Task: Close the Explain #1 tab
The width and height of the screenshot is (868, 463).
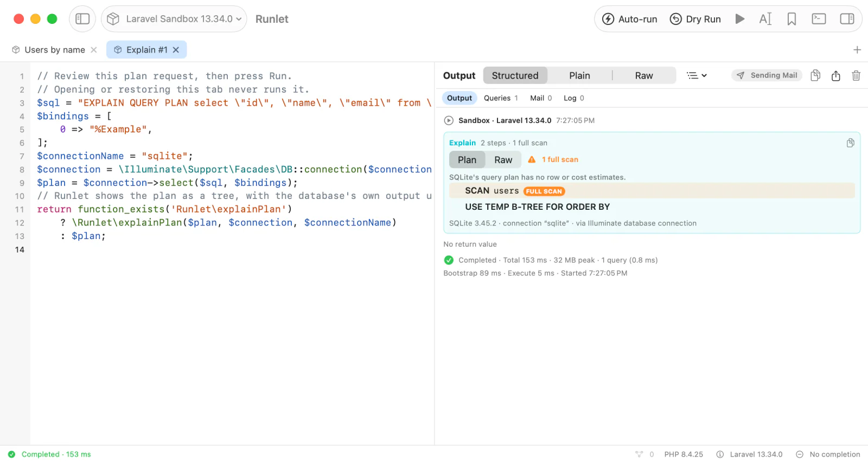Action: click(176, 50)
